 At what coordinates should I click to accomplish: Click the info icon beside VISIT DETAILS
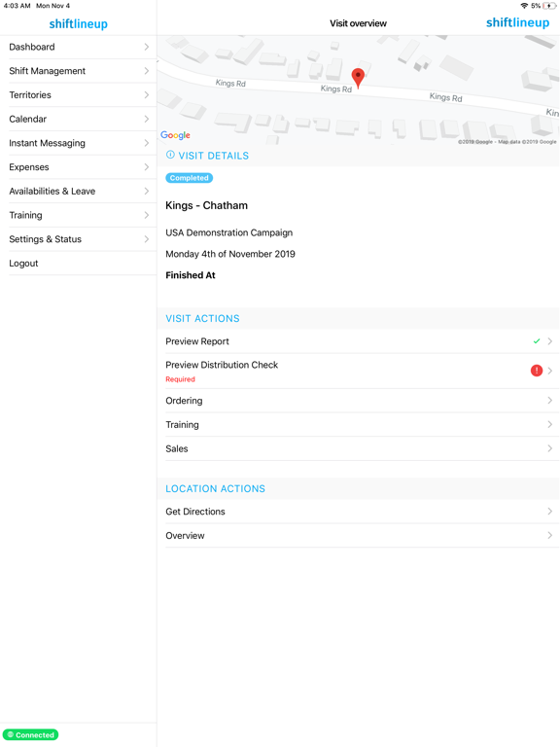tap(170, 155)
